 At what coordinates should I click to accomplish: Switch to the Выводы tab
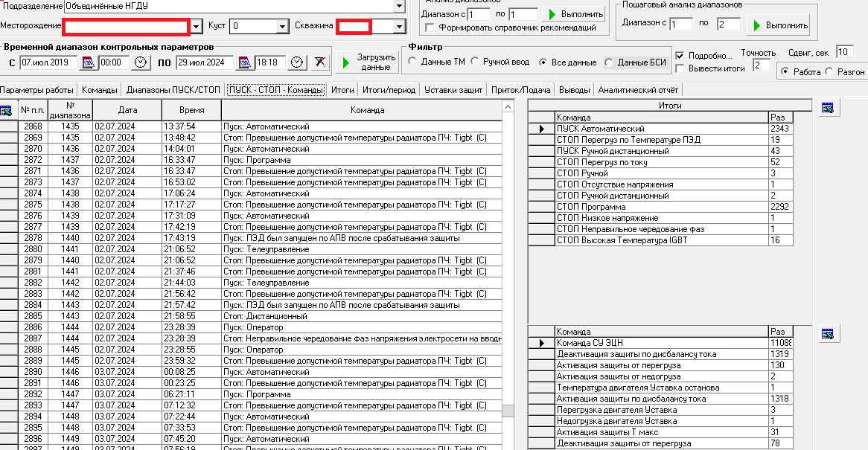pyautogui.click(x=575, y=89)
